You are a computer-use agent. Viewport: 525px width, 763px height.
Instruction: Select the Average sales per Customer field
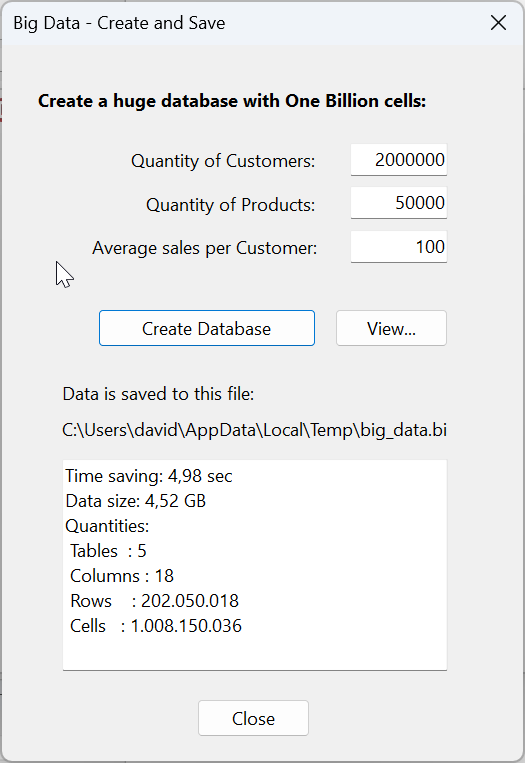398,247
